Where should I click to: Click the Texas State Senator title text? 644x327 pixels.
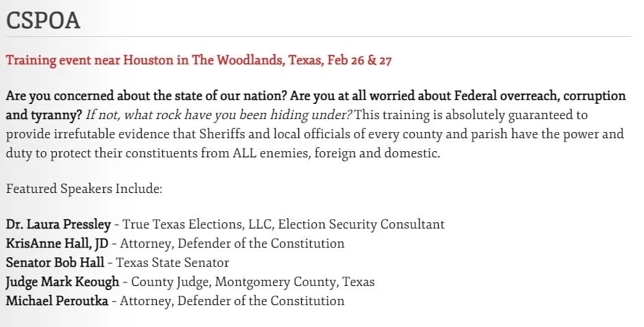(x=172, y=263)
